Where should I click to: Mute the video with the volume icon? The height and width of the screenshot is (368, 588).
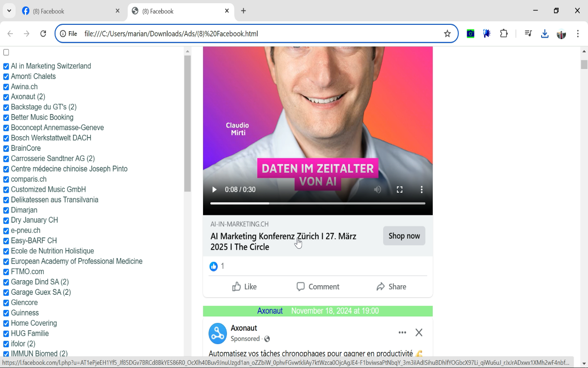point(378,190)
